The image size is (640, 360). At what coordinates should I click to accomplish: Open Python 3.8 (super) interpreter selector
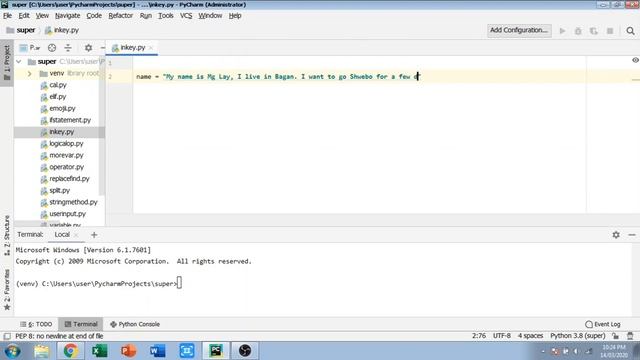pyautogui.click(x=577, y=336)
